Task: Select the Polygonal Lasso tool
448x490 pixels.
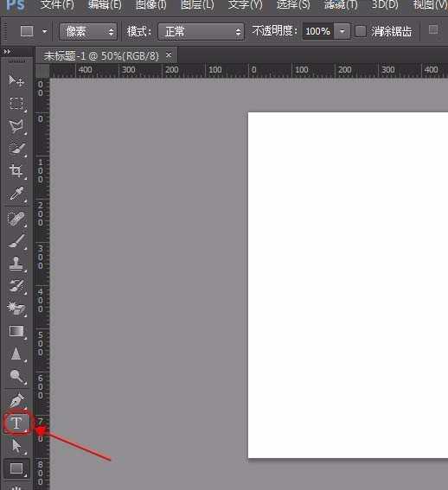Action: (x=16, y=126)
